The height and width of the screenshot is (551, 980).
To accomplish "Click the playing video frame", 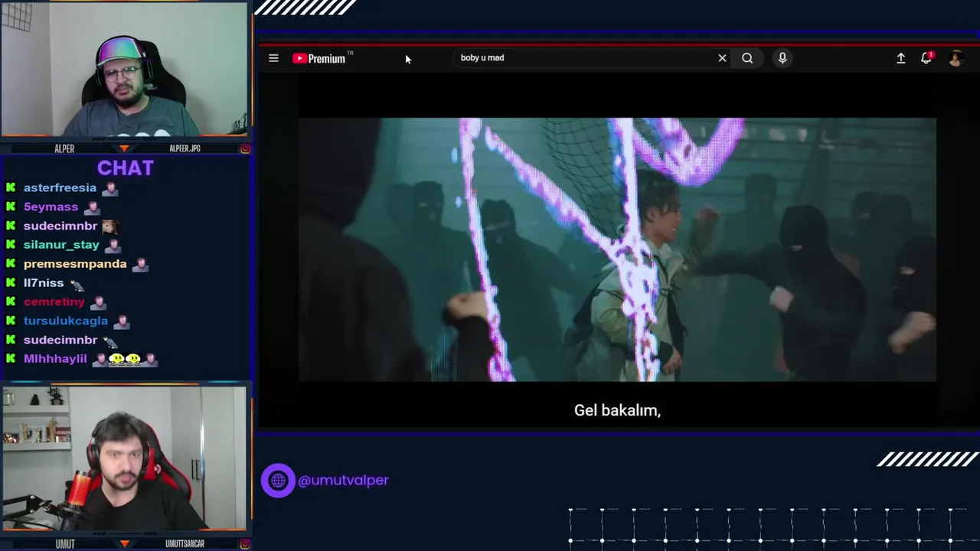I will pyautogui.click(x=617, y=249).
